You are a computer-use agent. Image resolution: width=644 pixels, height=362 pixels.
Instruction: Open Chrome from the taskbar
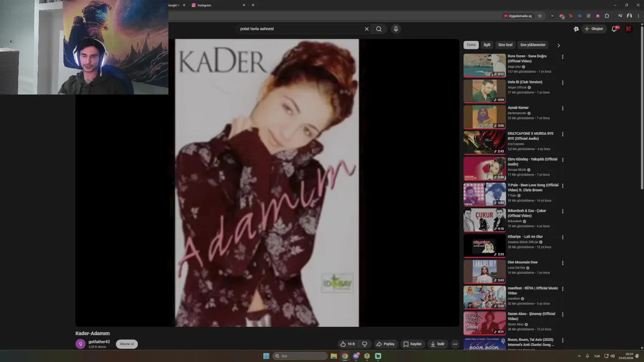[345, 356]
